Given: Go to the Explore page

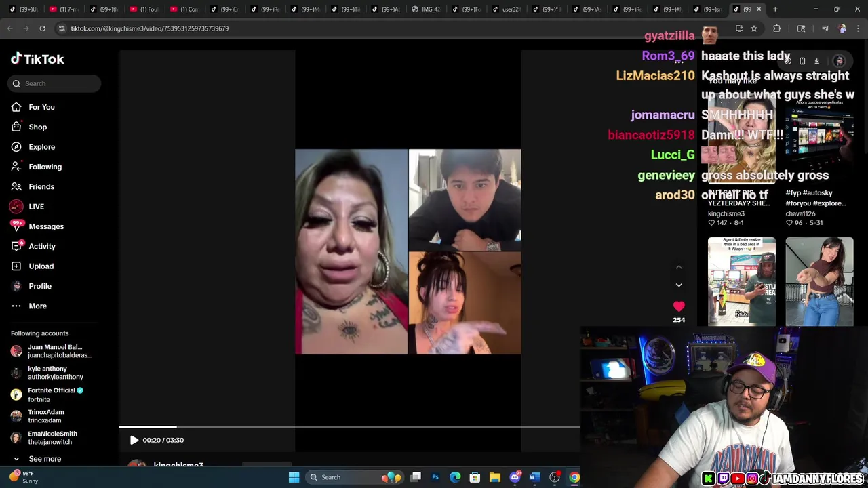Looking at the screenshot, I should click(x=41, y=147).
